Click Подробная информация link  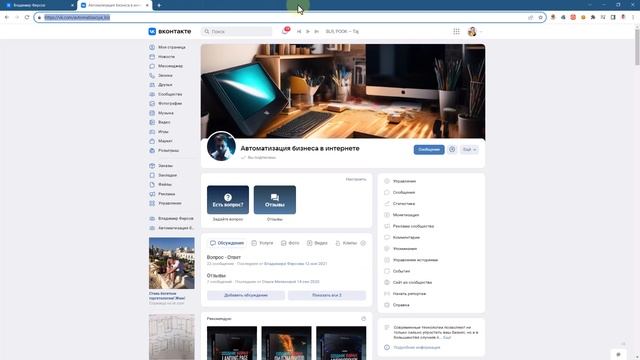coord(417,347)
